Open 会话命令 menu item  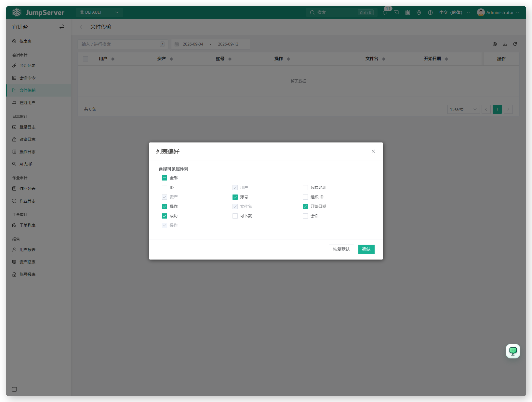38,78
